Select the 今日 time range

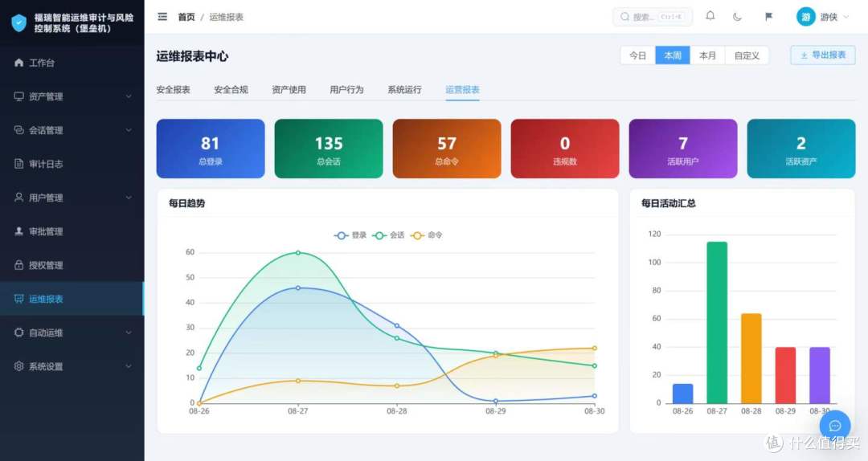637,55
